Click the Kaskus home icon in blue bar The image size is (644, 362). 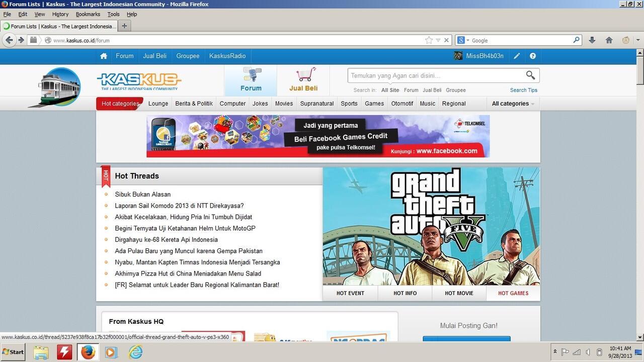coord(104,56)
